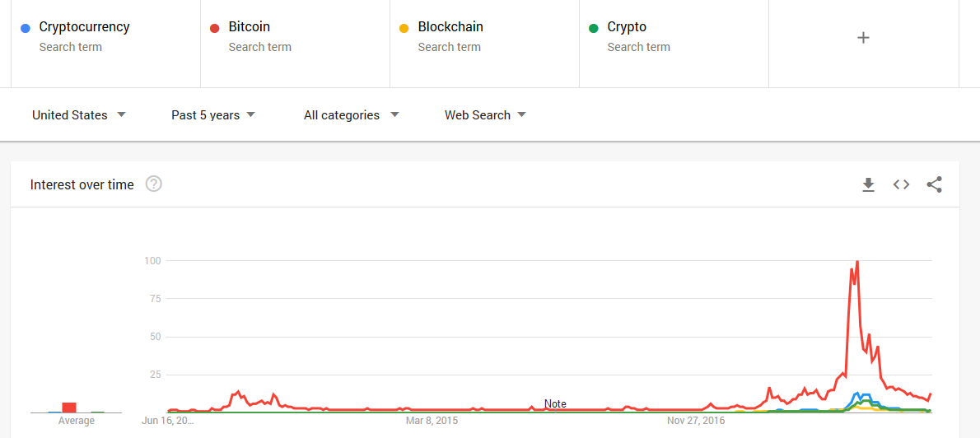Change the Web Search type dropdown

point(485,115)
